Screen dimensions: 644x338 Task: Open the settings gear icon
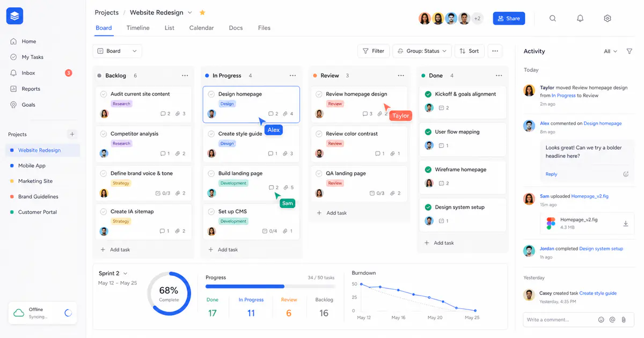(608, 18)
